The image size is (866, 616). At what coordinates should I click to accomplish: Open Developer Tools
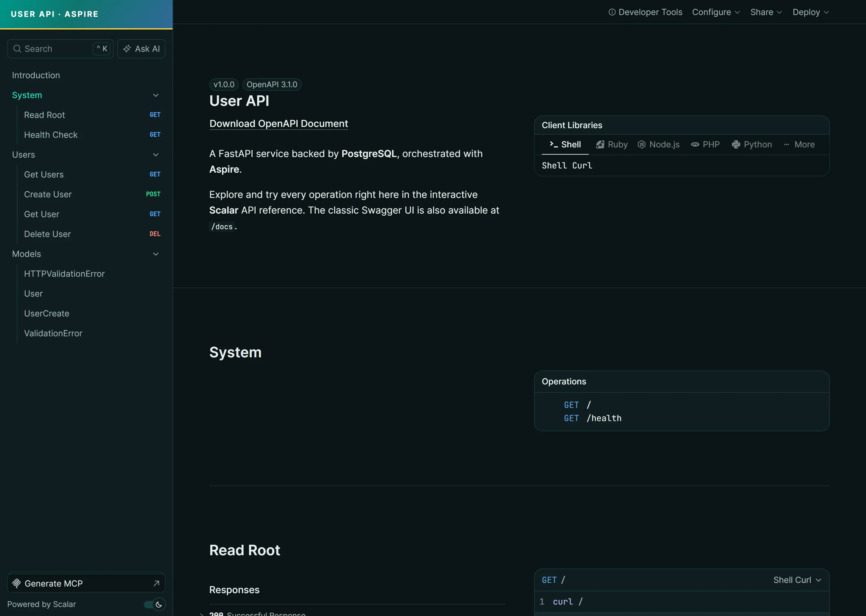coord(645,12)
